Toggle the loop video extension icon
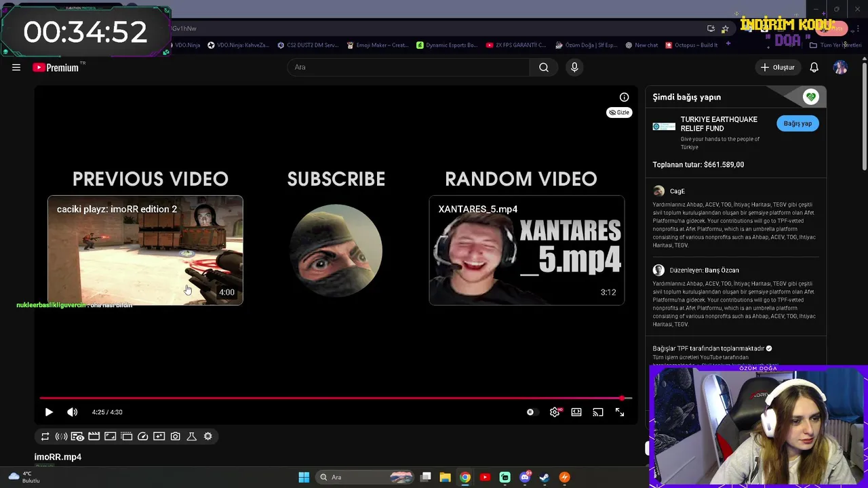 tap(45, 436)
